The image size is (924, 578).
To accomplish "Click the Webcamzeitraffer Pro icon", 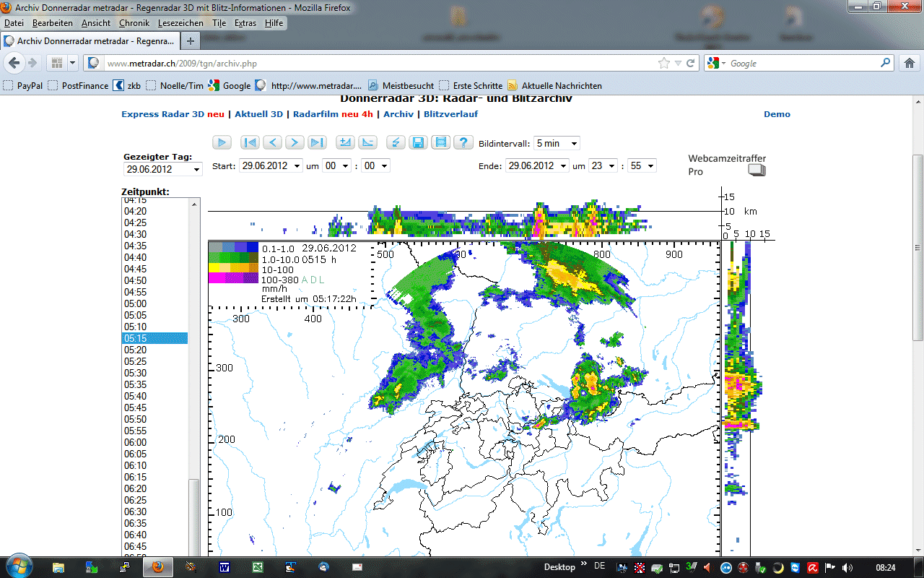I will point(757,171).
